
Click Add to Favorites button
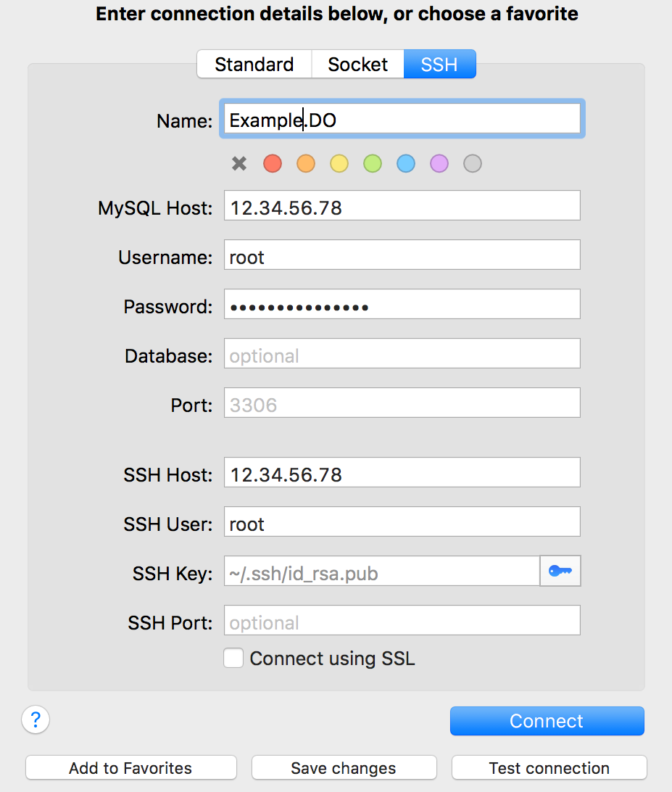130,768
